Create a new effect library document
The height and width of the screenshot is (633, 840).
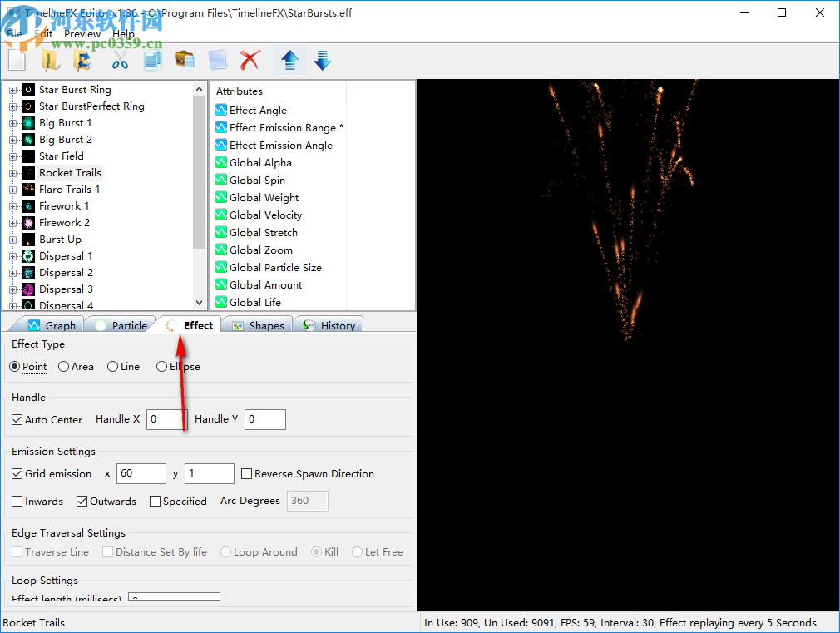pos(17,59)
